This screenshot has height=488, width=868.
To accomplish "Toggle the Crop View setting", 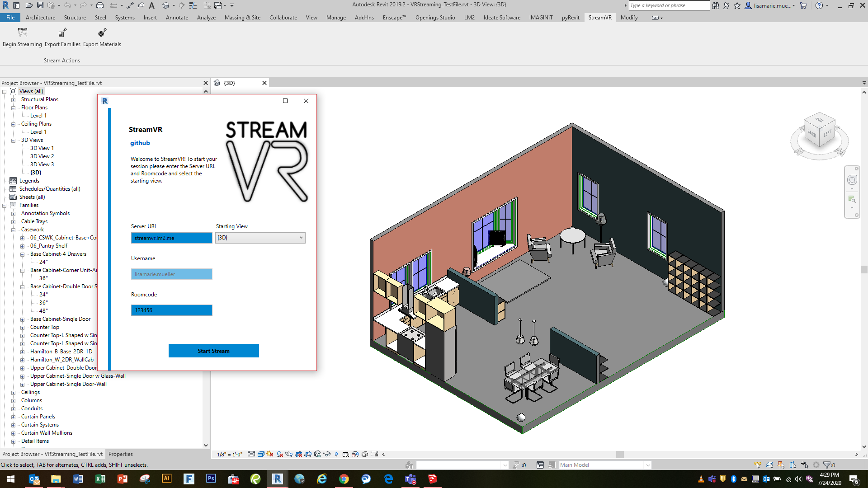I will tap(299, 454).
